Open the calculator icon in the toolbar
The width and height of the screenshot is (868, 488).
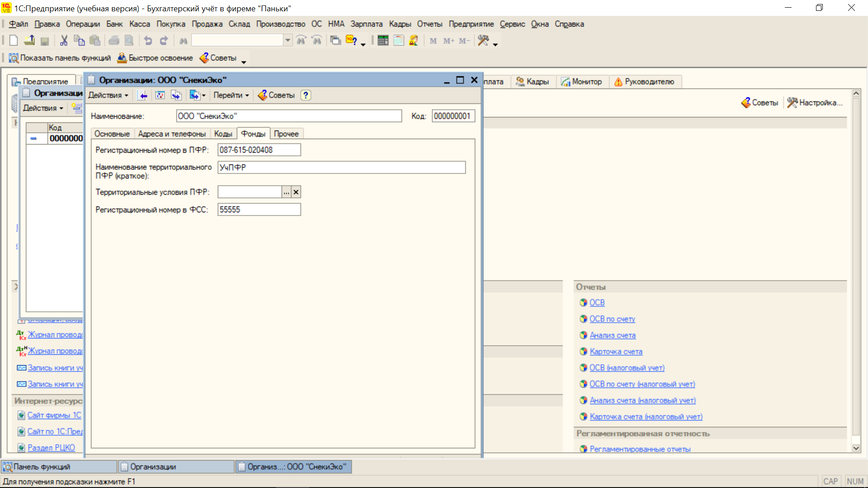pyautogui.click(x=383, y=41)
